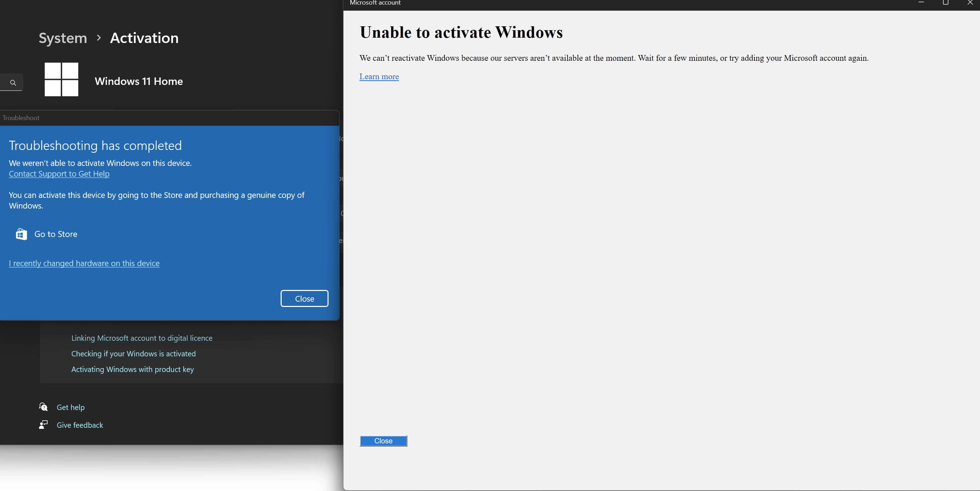The image size is (980, 491).
Task: Click the Get help headset icon
Action: pyautogui.click(x=43, y=407)
